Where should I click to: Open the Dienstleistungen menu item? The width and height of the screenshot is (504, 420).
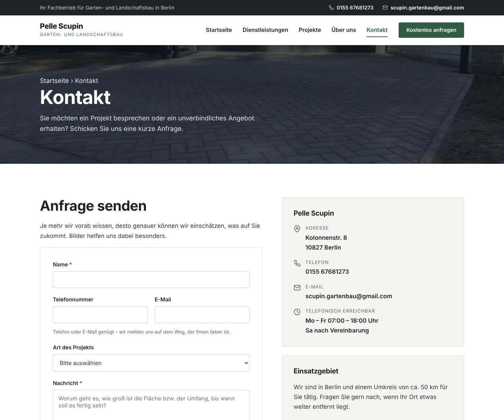[265, 30]
